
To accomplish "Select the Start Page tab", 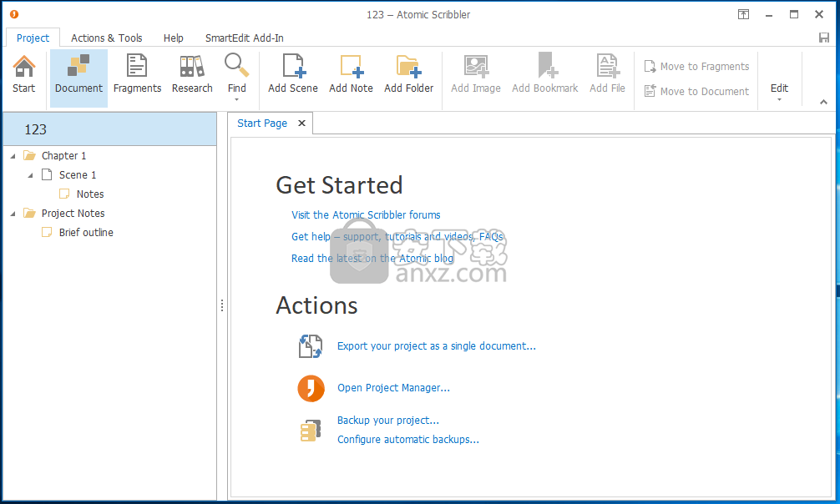I will point(262,123).
